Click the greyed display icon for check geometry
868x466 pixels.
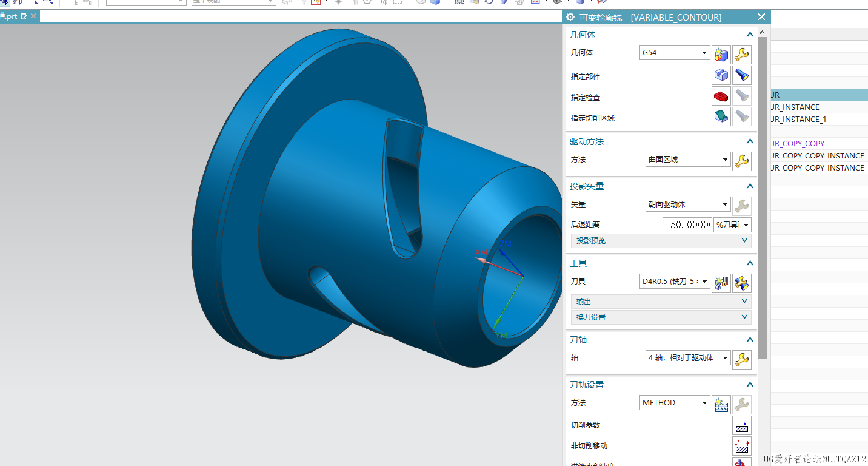[741, 96]
